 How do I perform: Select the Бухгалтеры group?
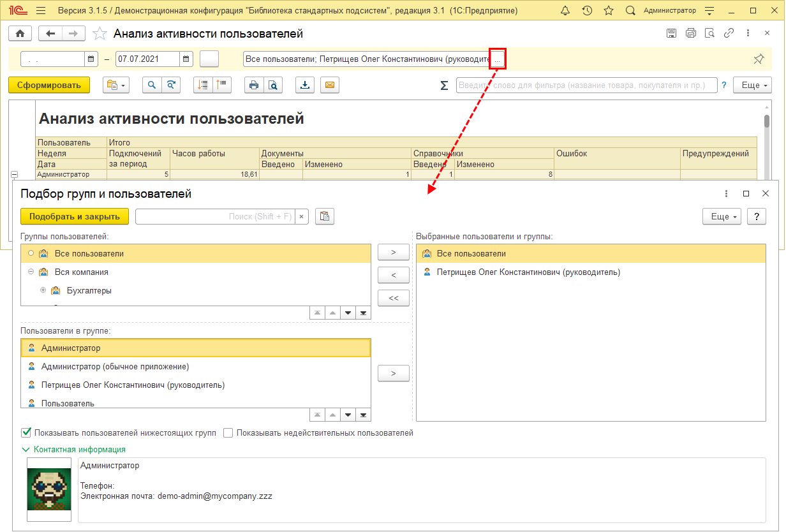pos(89,290)
